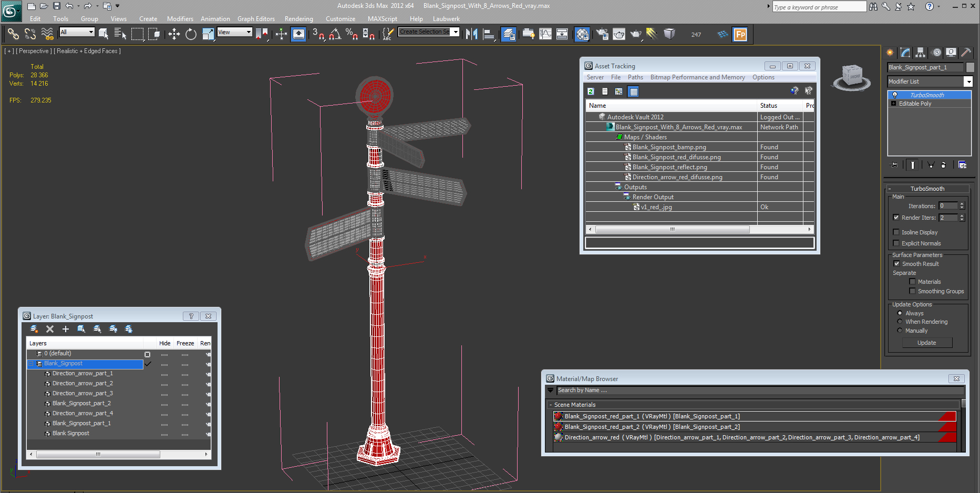Open Select by Name tool
Screen dimensions: 980x493
coord(120,34)
